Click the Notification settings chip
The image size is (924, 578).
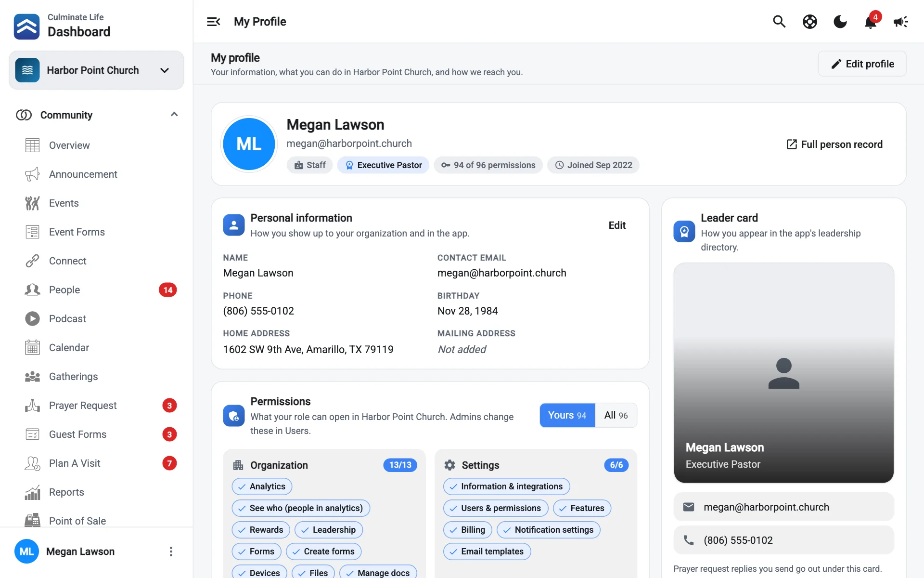click(549, 530)
